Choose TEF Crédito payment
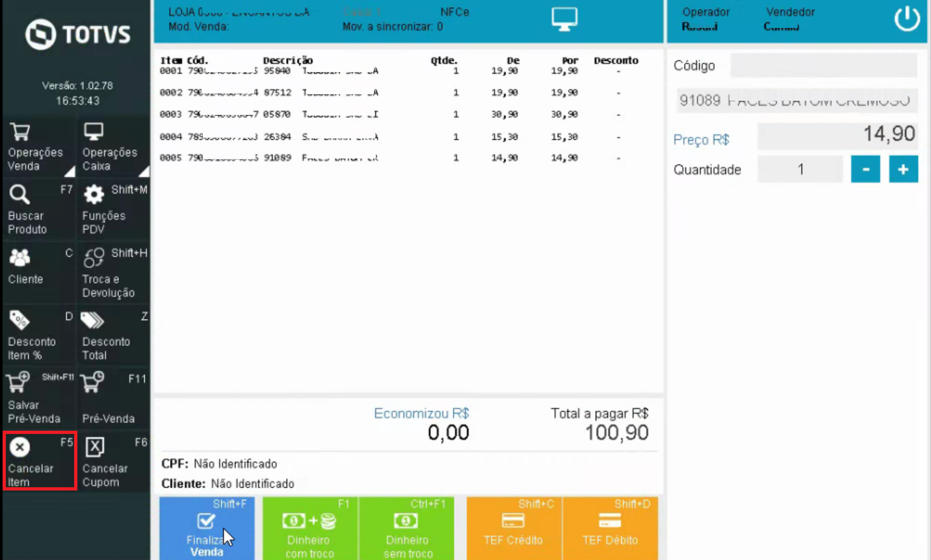 514,528
